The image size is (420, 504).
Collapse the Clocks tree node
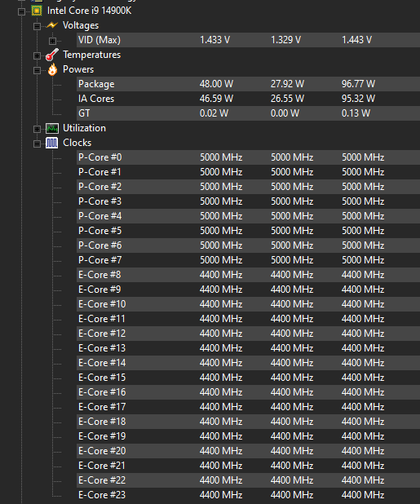coord(37,144)
